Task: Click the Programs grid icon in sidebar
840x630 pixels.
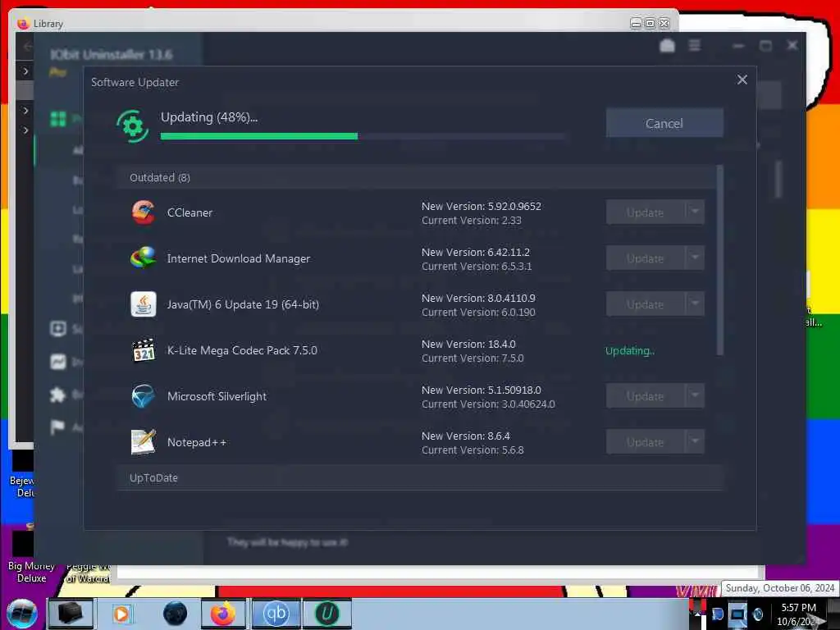Action: (58, 118)
